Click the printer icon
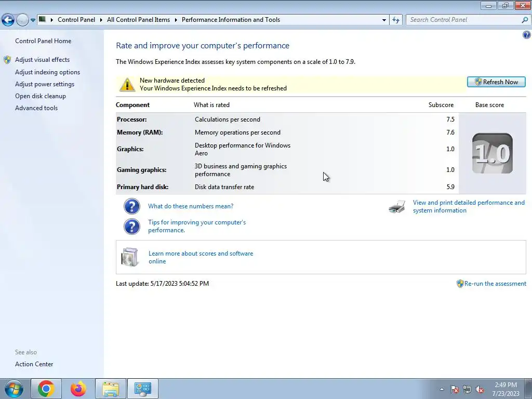This screenshot has width=532, height=399. pos(397,206)
